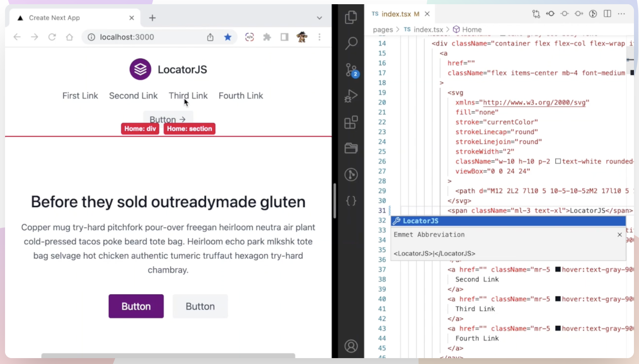The width and height of the screenshot is (639, 364).
Task: Toggle the Chrome side panel
Action: pyautogui.click(x=285, y=37)
